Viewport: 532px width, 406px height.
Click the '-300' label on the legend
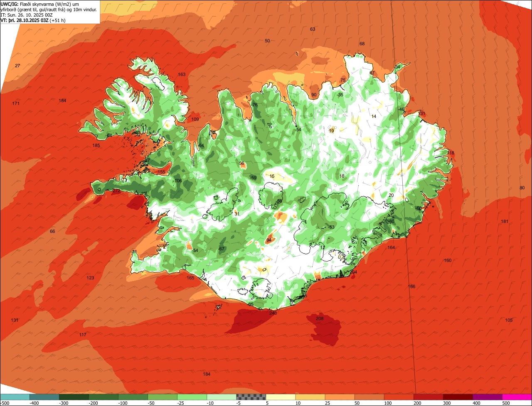coord(64,403)
